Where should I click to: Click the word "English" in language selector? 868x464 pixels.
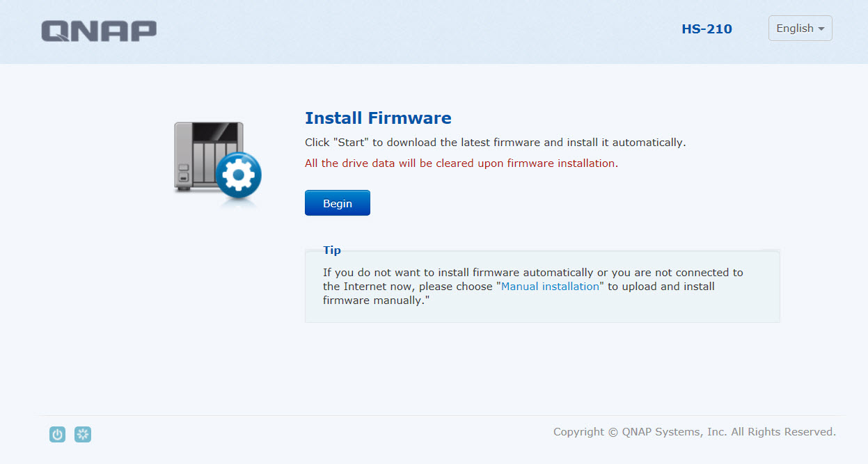[x=795, y=29]
